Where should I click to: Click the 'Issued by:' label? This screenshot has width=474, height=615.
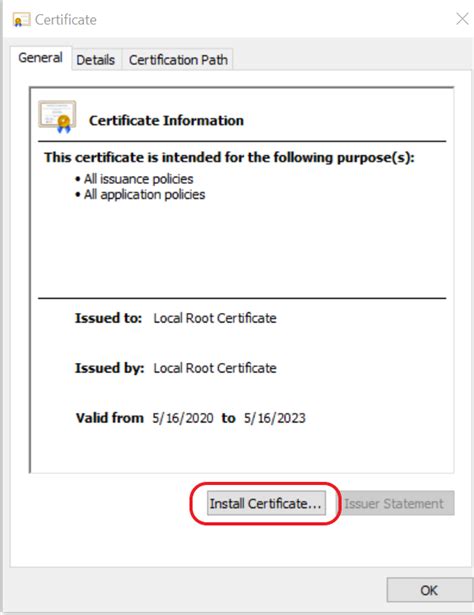pos(110,368)
